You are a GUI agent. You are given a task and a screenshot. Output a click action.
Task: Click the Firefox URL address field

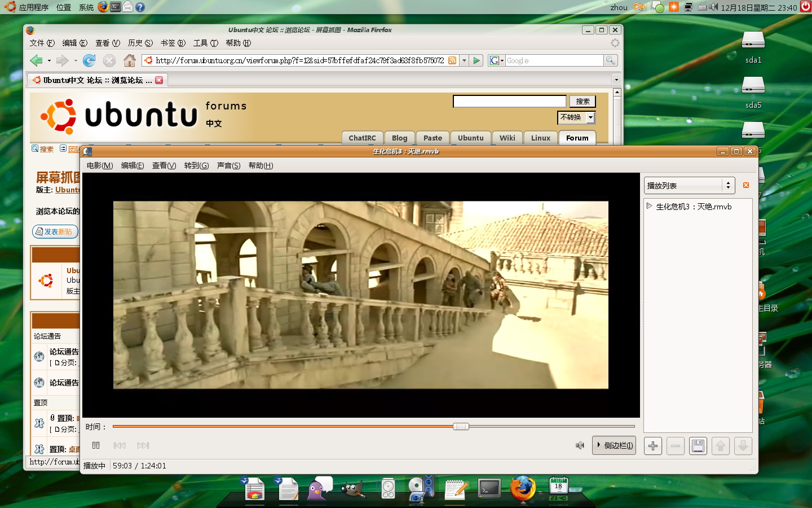(x=300, y=60)
